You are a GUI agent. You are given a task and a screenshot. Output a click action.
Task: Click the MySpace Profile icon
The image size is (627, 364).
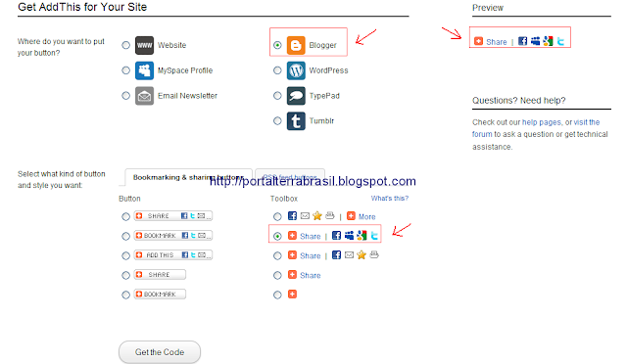coord(144,70)
